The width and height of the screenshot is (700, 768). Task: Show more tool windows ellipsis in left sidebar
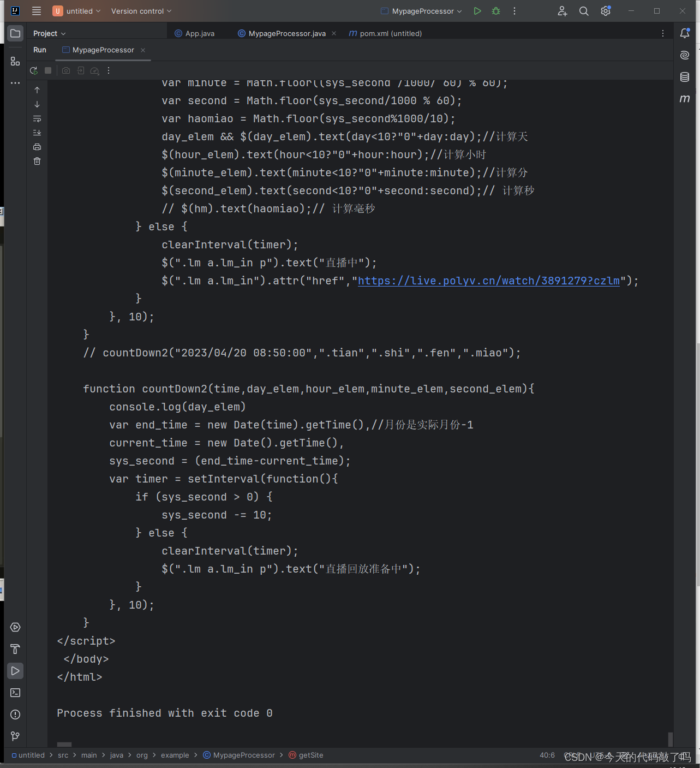tap(15, 83)
